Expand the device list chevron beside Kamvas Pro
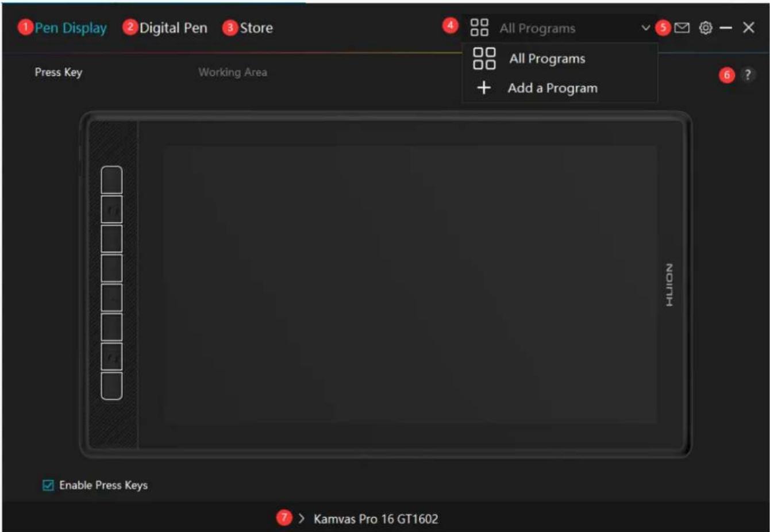Screen dimensions: 770x532 coord(301,519)
